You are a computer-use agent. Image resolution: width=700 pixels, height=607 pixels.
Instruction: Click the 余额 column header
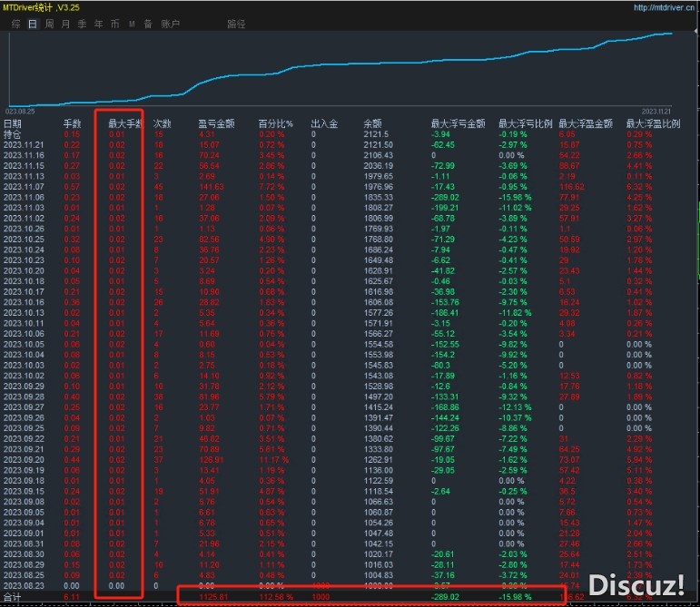pos(372,123)
